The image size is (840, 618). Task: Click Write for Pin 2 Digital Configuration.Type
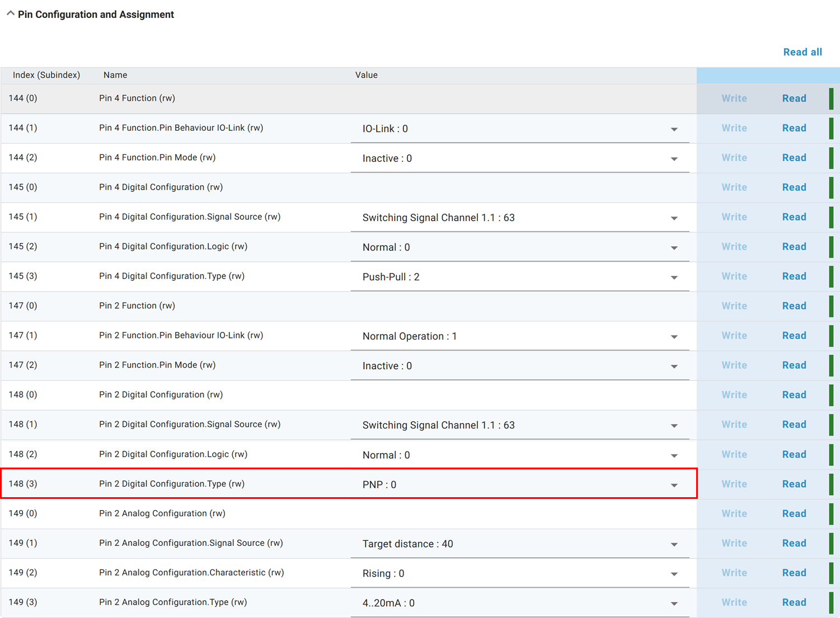734,484
